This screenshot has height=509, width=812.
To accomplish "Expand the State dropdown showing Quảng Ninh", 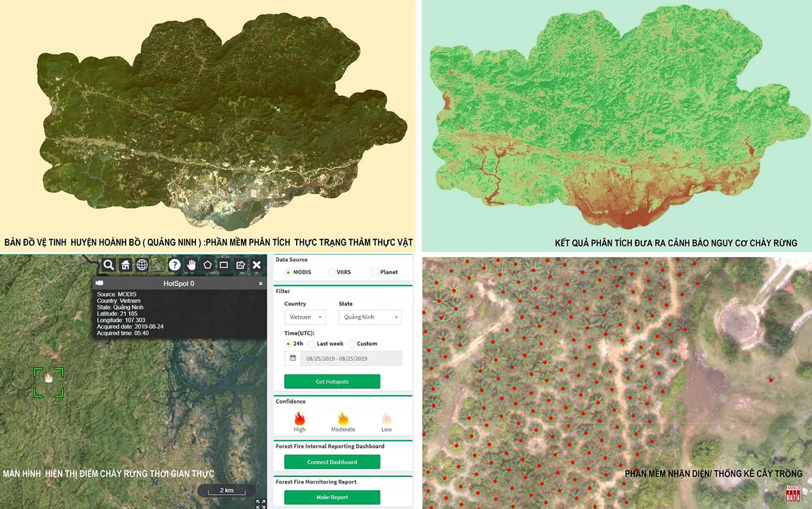I will pyautogui.click(x=370, y=317).
